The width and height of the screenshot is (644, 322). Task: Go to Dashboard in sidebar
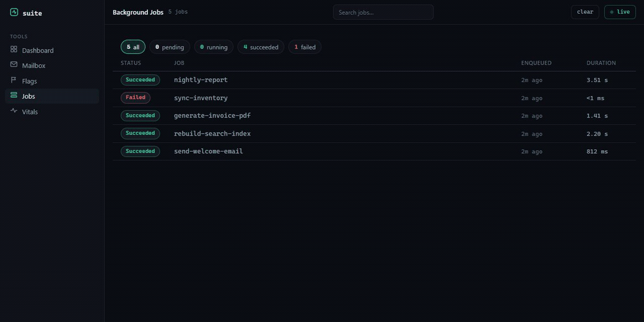[52, 50]
